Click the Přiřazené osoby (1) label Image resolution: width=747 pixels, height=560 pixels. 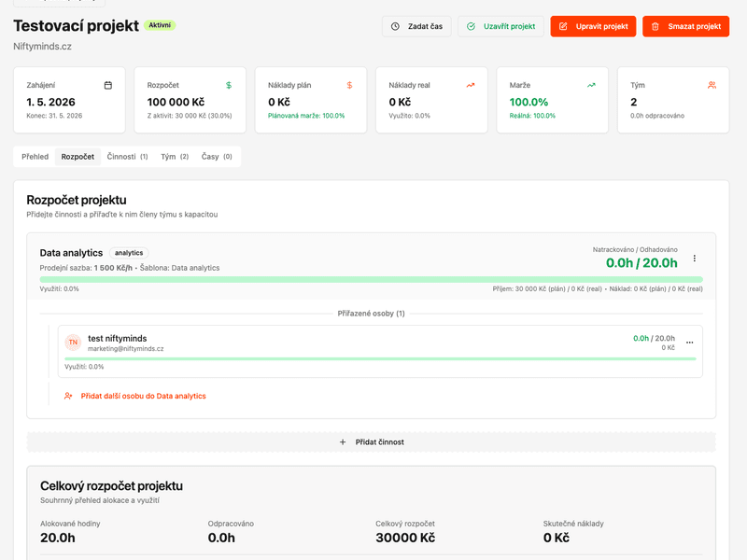pyautogui.click(x=371, y=314)
